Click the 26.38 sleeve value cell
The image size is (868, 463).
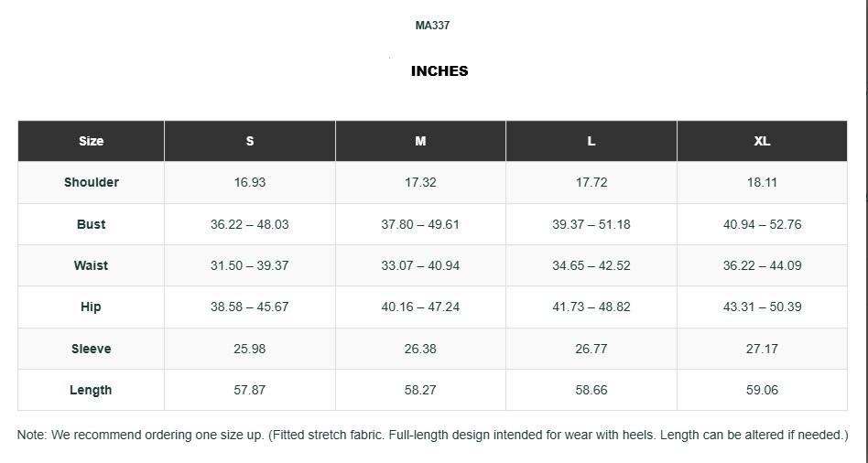420,349
